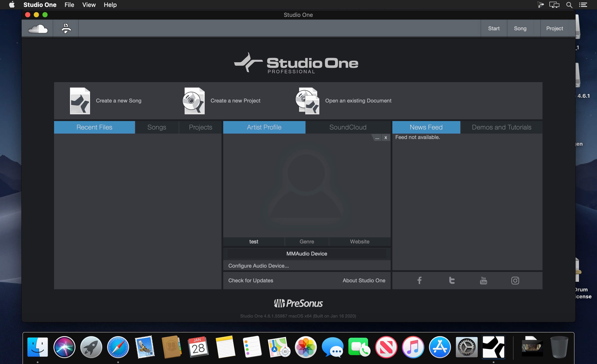Open Notification Center in the menu bar
Screen dimensions: 597x364
coord(583,5)
